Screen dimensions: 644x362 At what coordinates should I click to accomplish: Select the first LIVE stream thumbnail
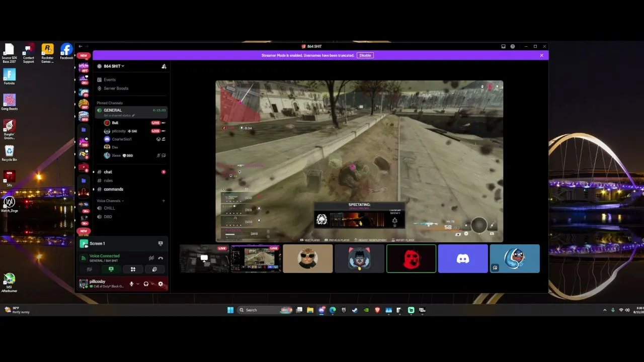point(204,258)
